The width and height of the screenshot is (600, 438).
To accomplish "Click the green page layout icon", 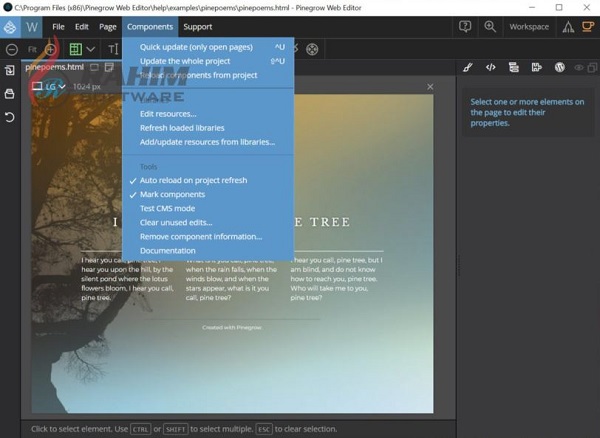I will [75, 49].
